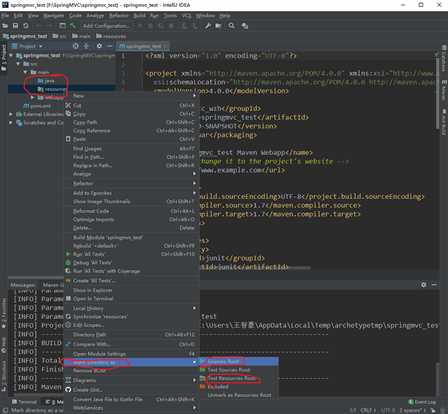Click the Copy icon in context menu
This screenshot has width=448, height=414.
coord(68,114)
